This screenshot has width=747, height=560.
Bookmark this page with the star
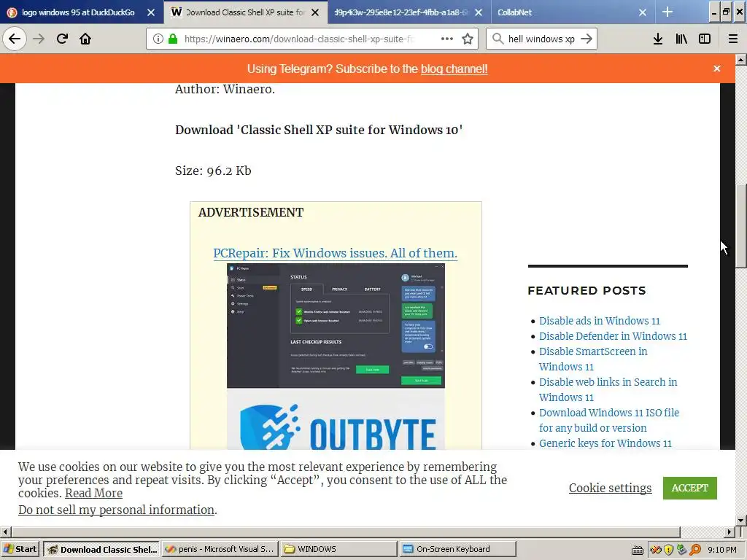point(468,39)
